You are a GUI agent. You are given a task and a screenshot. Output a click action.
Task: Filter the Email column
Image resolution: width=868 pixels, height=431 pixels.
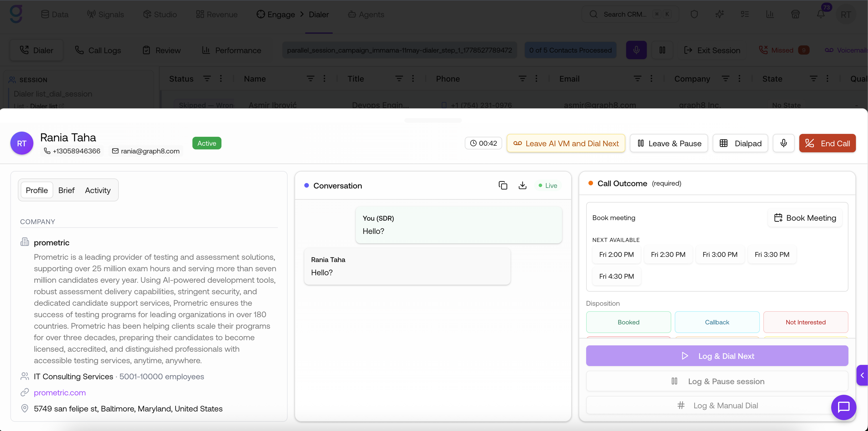tap(638, 78)
